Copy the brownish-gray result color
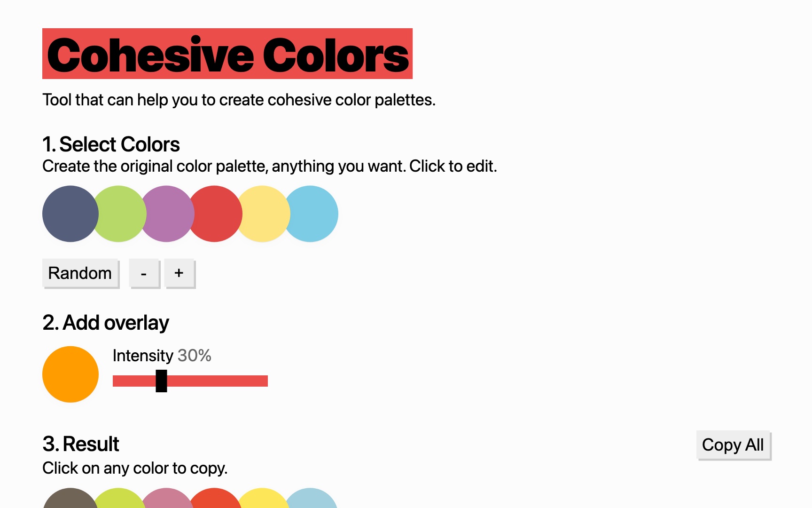Screen dimensions: 812x508 click(70, 500)
